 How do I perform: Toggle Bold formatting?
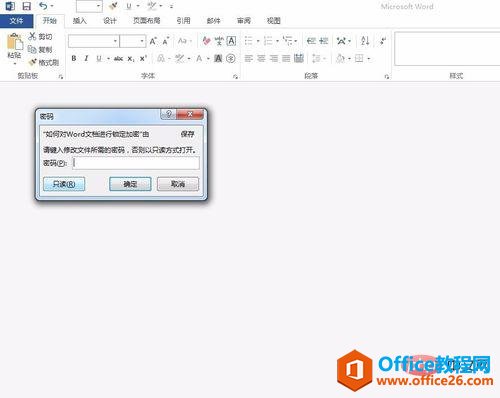74,59
